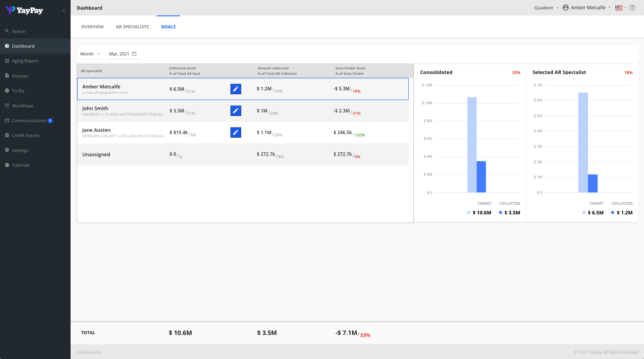Screen dimensions: 644x359
Task: Click the pencil icon in Jane Austen's row
Action: [x=235, y=133]
